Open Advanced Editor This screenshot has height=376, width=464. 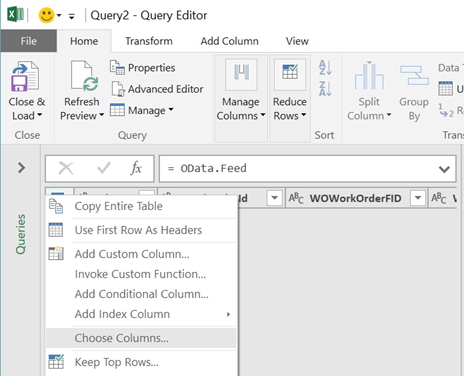click(157, 89)
